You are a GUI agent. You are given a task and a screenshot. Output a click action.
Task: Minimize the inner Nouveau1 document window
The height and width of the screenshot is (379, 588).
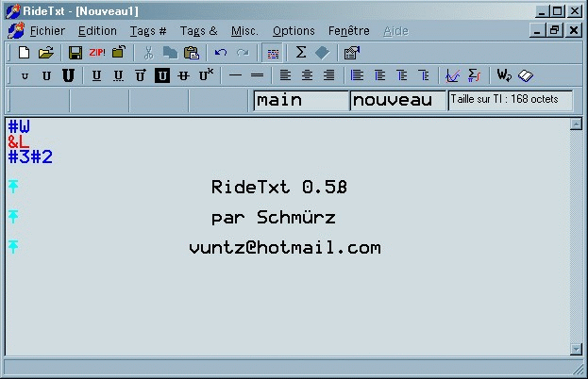click(537, 30)
